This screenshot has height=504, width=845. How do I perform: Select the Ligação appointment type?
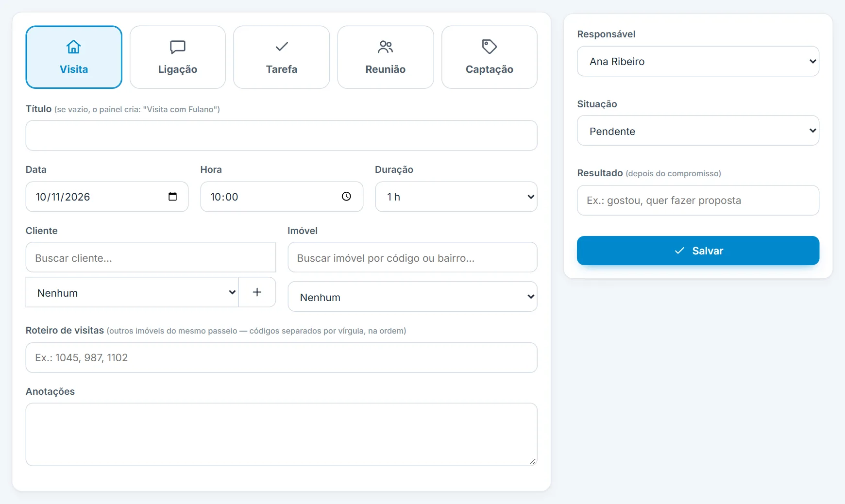pos(178,57)
